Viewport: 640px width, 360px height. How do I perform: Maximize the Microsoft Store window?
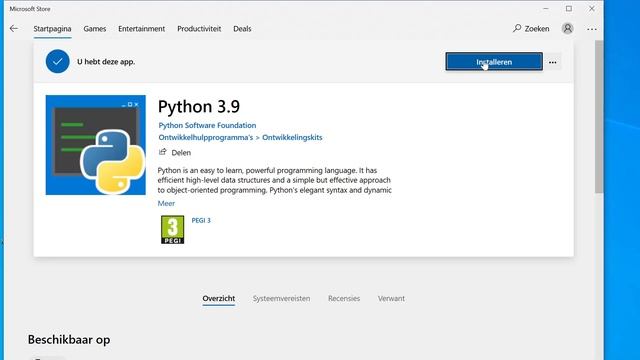(x=569, y=9)
